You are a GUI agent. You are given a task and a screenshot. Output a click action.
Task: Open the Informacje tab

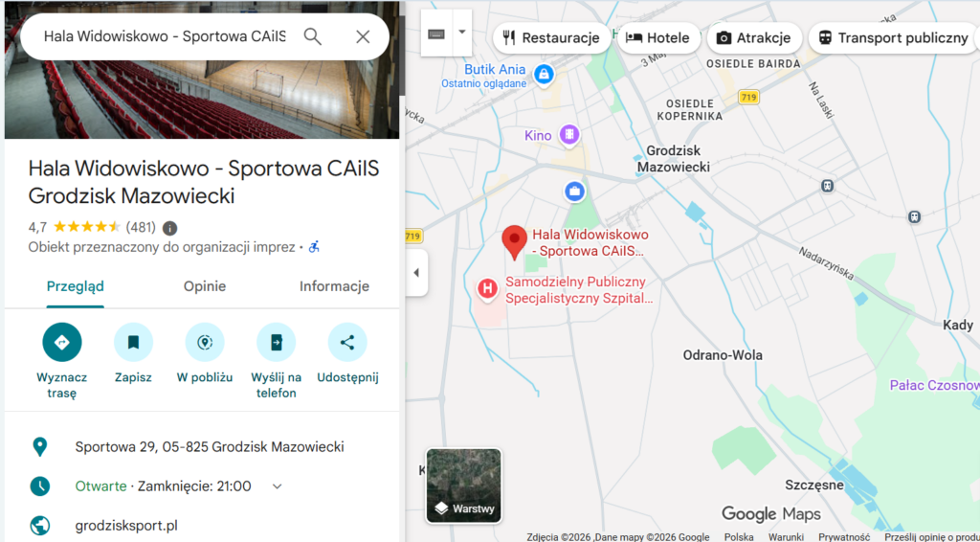[334, 286]
